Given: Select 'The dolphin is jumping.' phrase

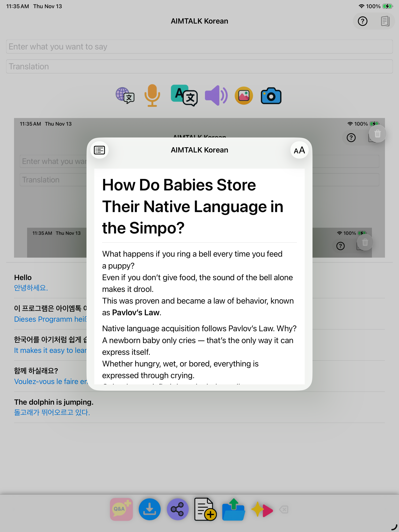Looking at the screenshot, I should point(54,402).
